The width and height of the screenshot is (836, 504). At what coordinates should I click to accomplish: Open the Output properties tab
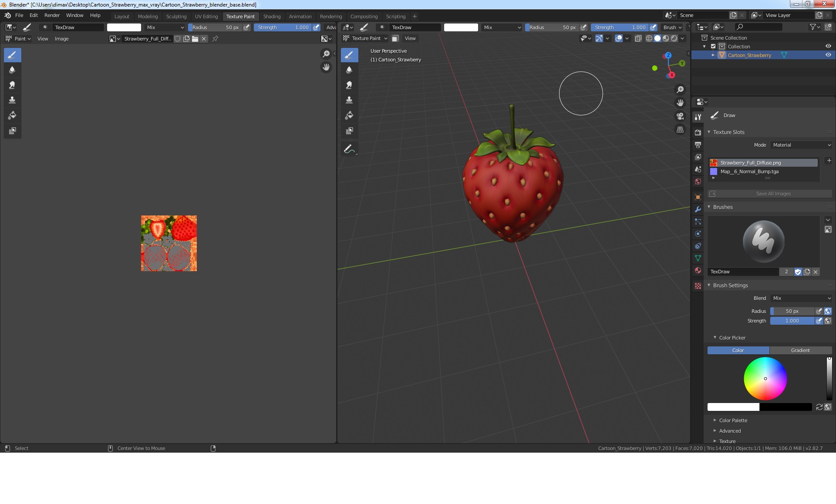698,145
